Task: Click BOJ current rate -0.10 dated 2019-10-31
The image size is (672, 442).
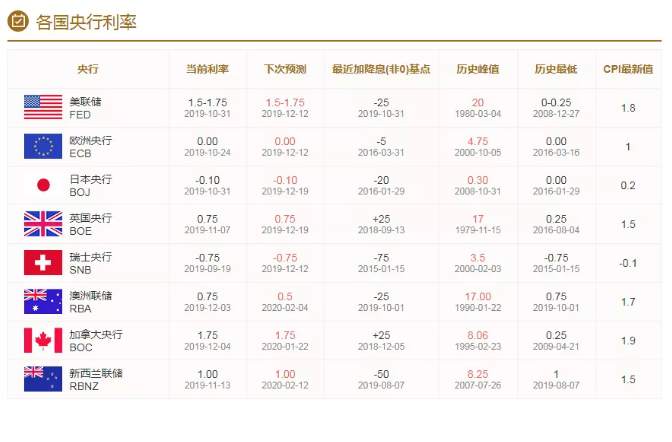Action: tap(207, 185)
